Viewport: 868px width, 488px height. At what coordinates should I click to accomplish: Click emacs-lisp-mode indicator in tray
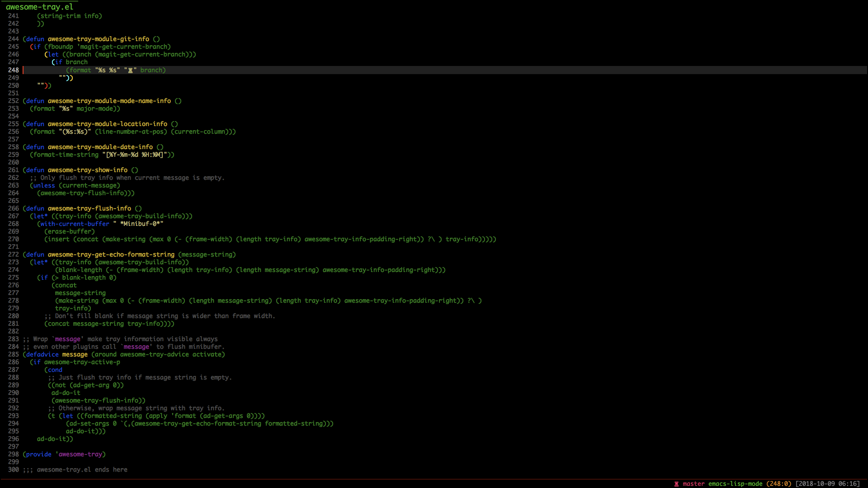point(735,484)
